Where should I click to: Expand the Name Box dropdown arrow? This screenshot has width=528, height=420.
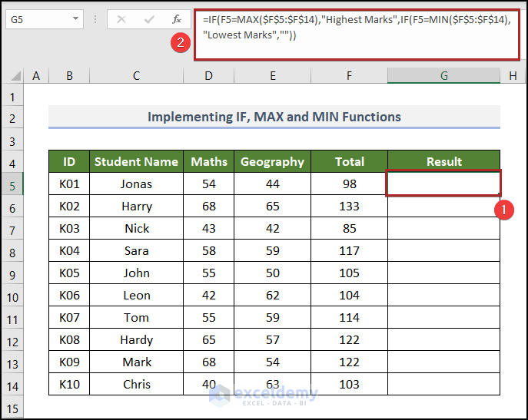[75, 19]
